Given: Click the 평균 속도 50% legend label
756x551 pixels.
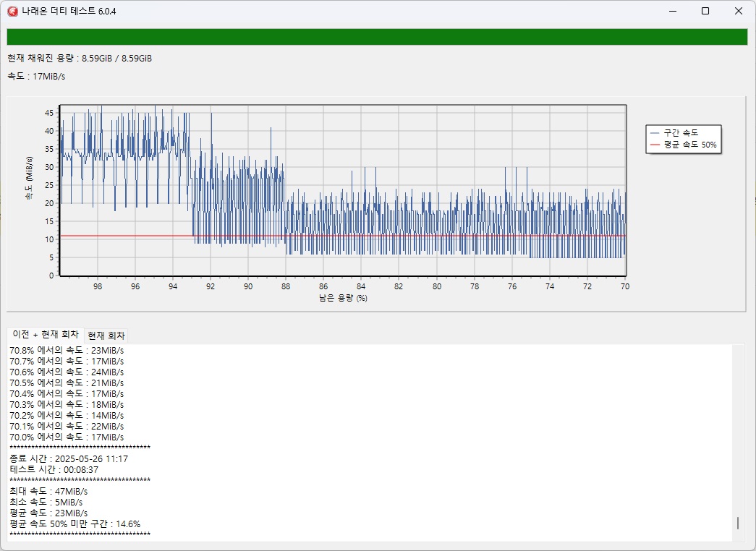Looking at the screenshot, I should (x=689, y=145).
